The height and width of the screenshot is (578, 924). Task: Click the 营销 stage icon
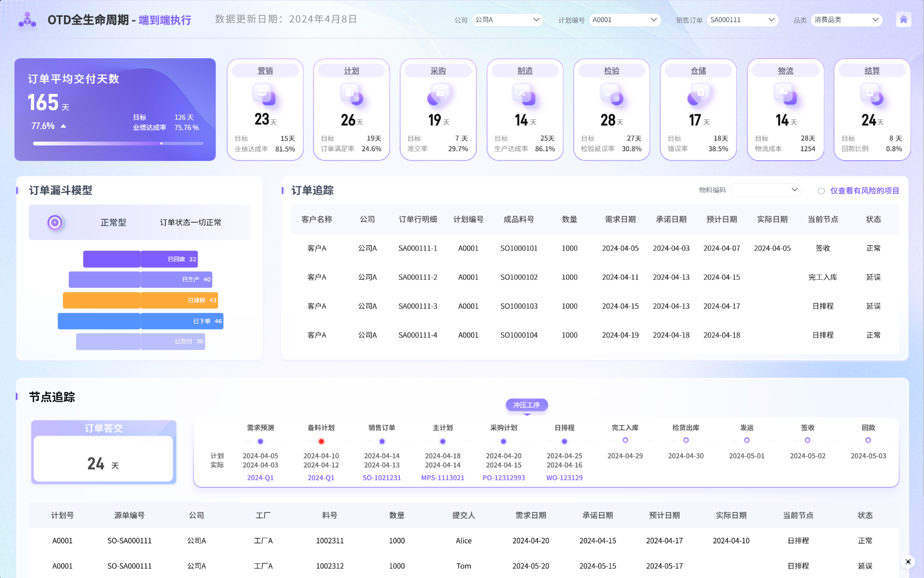click(264, 94)
